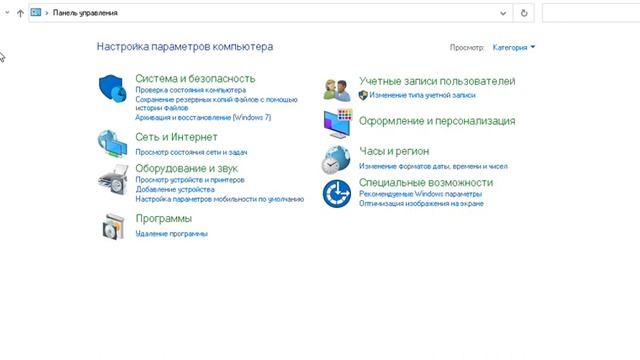Open 'Просмотр устройств и принтеров' link
Screen dimensions: 640x360
pos(190,180)
